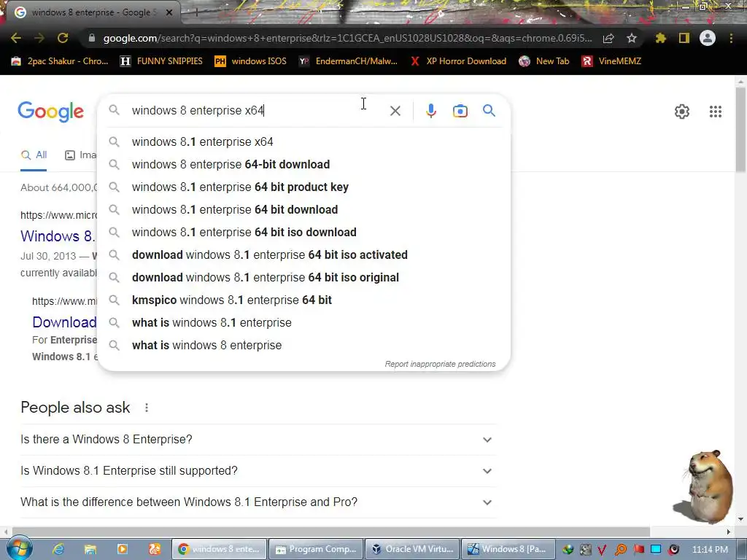The height and width of the screenshot is (560, 747).
Task: Start voice search with the microphone
Action: pos(430,111)
